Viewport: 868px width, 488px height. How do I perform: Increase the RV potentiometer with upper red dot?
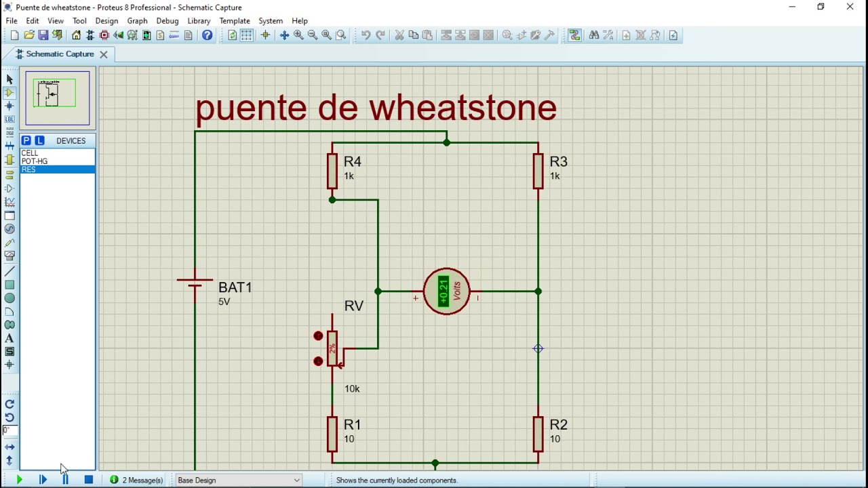tap(318, 335)
